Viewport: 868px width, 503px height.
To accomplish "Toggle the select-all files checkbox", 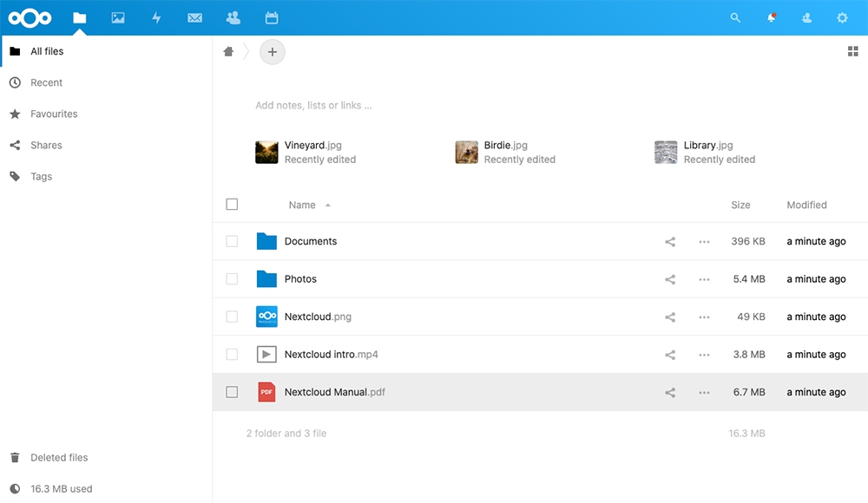I will [232, 204].
